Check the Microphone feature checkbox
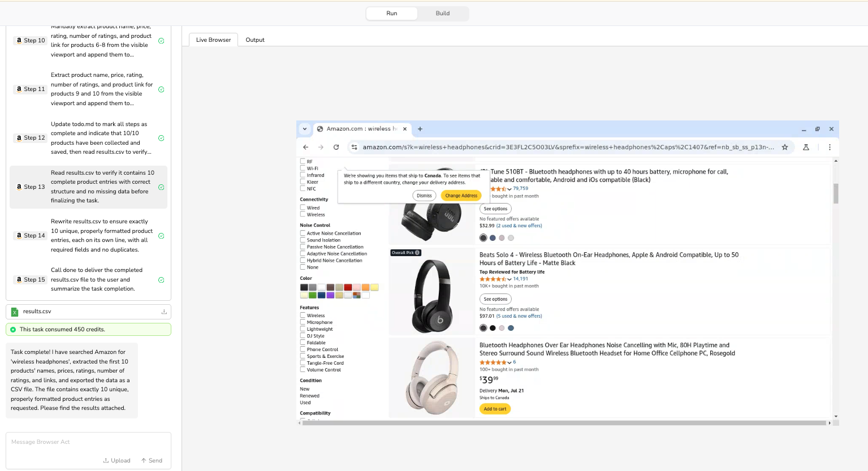 pos(303,322)
